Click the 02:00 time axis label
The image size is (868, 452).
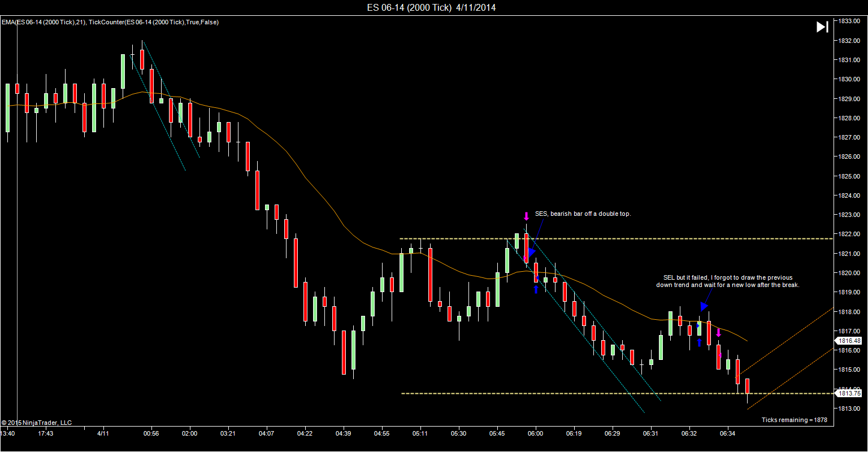coord(189,433)
